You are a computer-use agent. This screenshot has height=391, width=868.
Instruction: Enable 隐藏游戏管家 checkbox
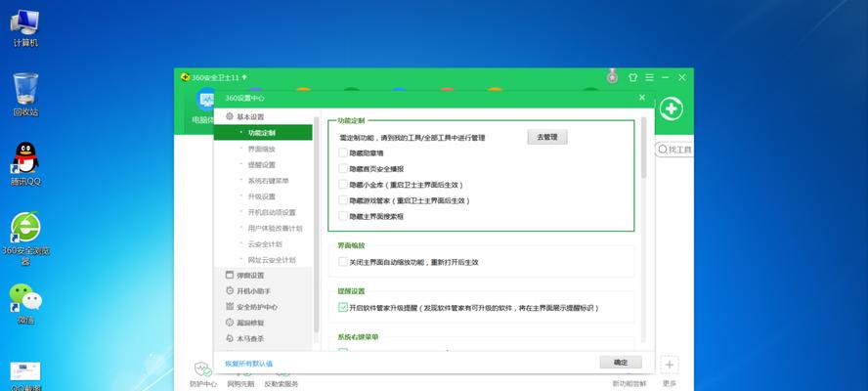pyautogui.click(x=343, y=200)
